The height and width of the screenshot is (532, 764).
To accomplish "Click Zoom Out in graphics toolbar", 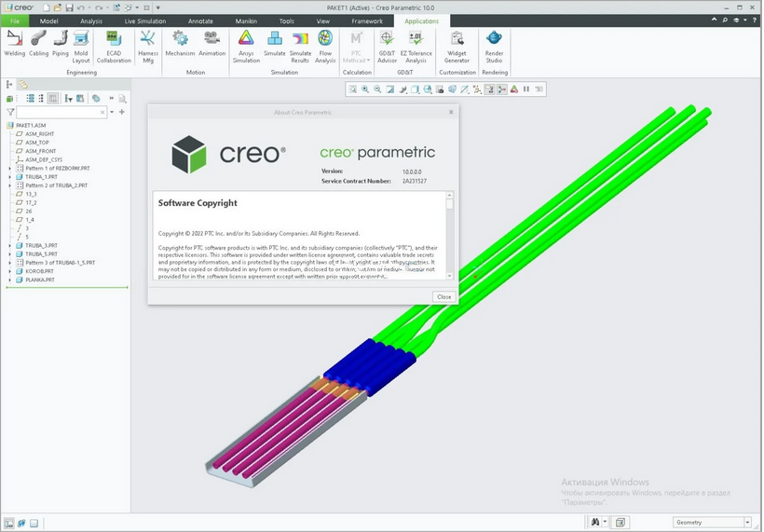I will (377, 89).
